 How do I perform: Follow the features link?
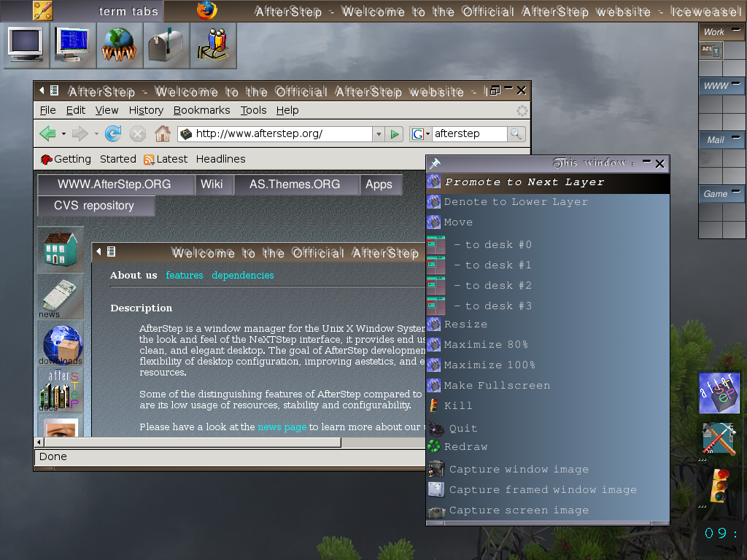pyautogui.click(x=185, y=275)
